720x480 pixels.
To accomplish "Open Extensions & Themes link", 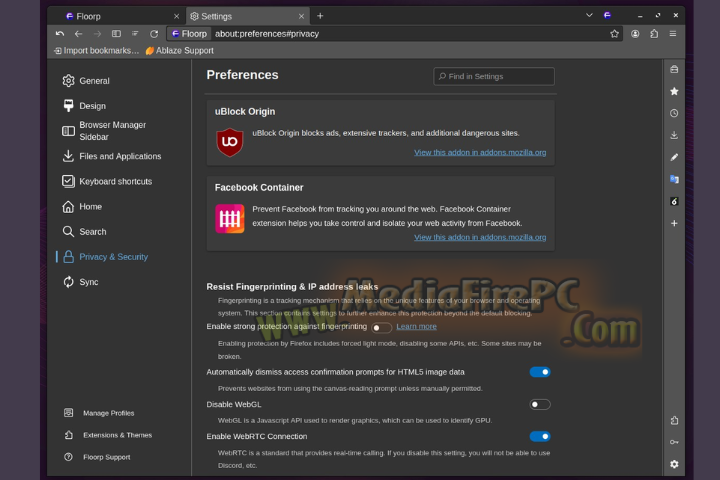I will [x=108, y=435].
